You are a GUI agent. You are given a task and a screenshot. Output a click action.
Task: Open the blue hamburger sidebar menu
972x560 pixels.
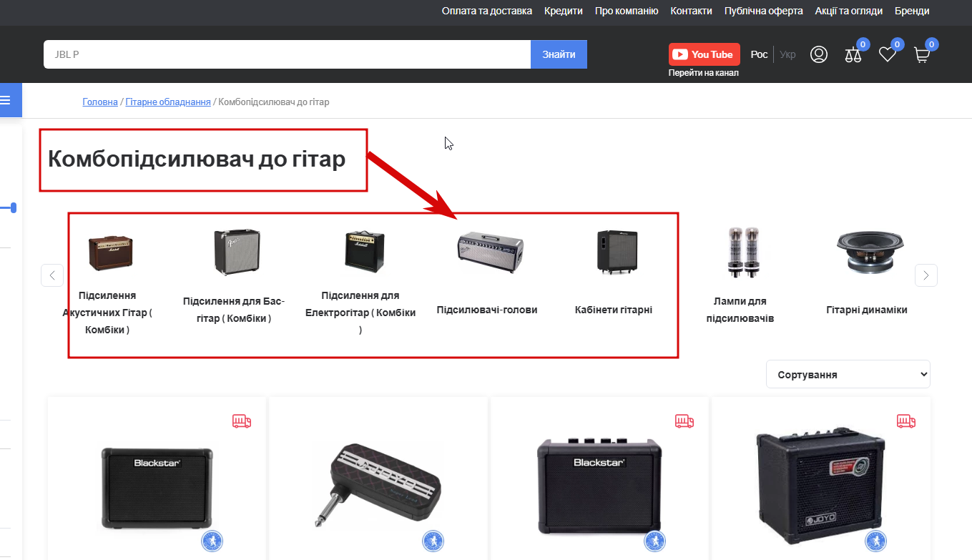pos(6,100)
